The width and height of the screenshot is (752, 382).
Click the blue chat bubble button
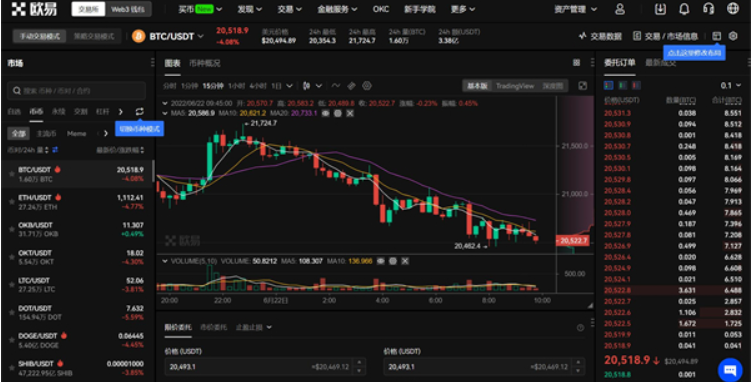tap(730, 370)
